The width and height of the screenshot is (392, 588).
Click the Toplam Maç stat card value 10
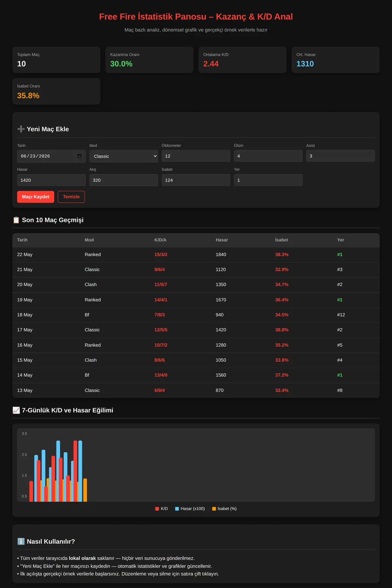point(22,64)
